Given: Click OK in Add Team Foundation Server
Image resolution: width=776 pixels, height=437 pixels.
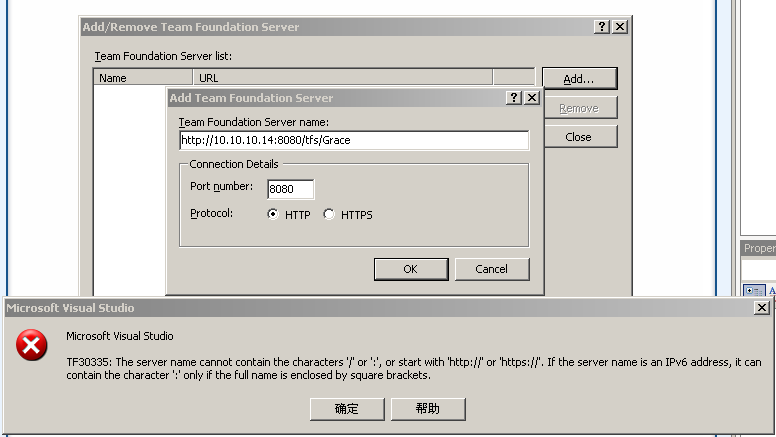Looking at the screenshot, I should tap(411, 269).
